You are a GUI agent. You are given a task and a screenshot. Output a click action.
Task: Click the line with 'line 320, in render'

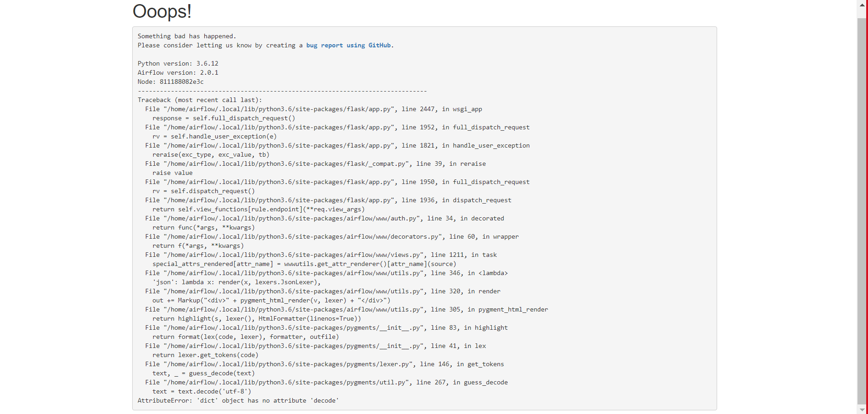(323, 291)
